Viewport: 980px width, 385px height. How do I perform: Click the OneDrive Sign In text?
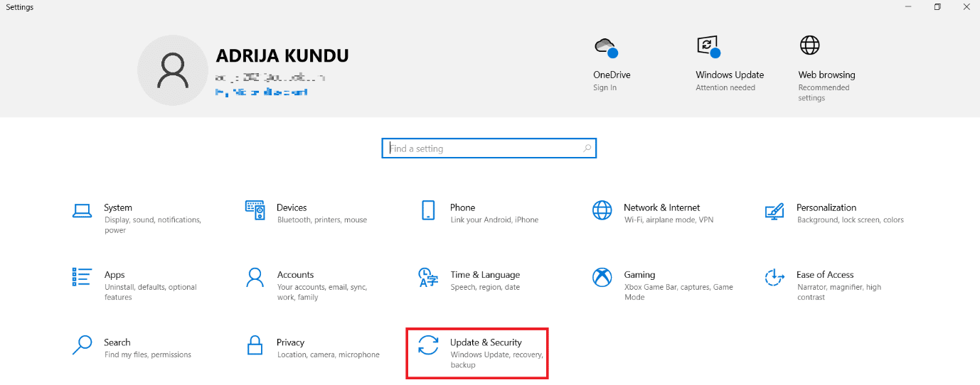605,88
